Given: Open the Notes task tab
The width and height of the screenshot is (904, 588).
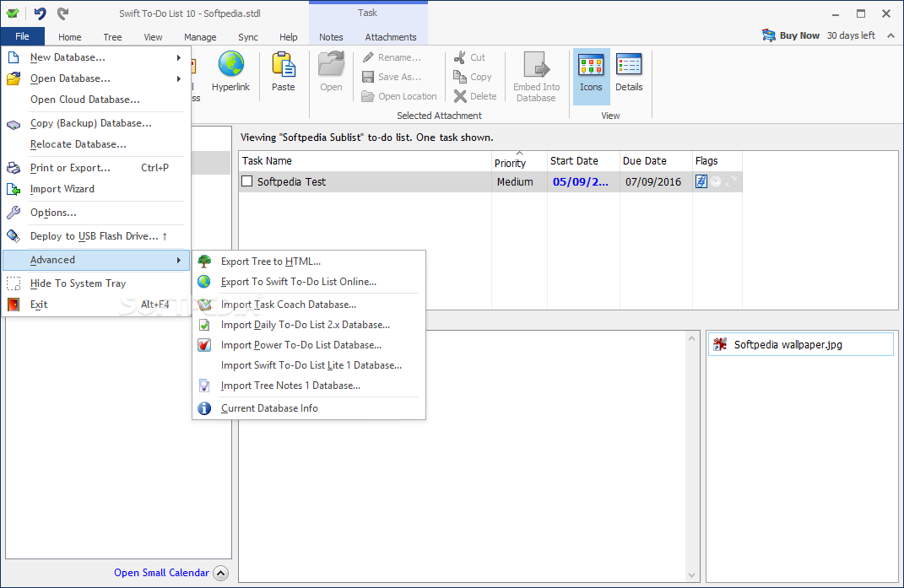Looking at the screenshot, I should click(331, 37).
